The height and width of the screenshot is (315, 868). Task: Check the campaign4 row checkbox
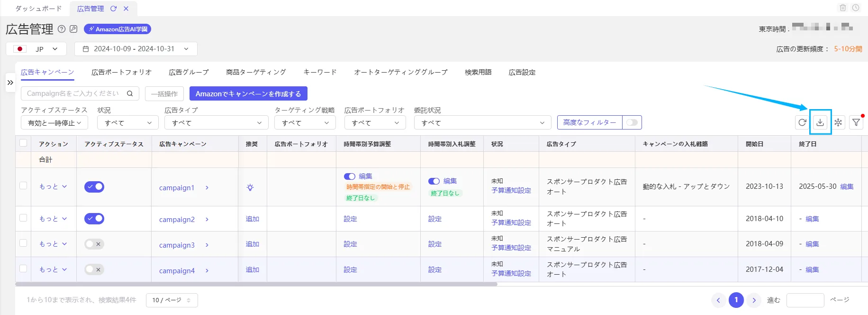tap(23, 269)
